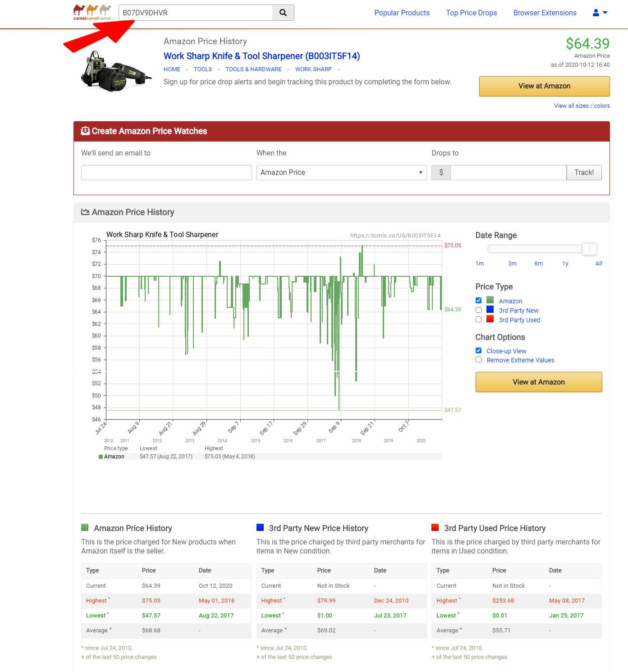Click the chart URL https://3cmls.co/US/B003IT5F14
Image resolution: width=628 pixels, height=672 pixels.
pyautogui.click(x=395, y=235)
